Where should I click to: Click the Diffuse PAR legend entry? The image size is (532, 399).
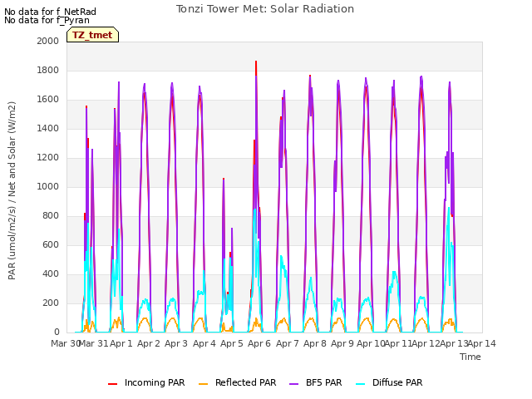(x=389, y=382)
